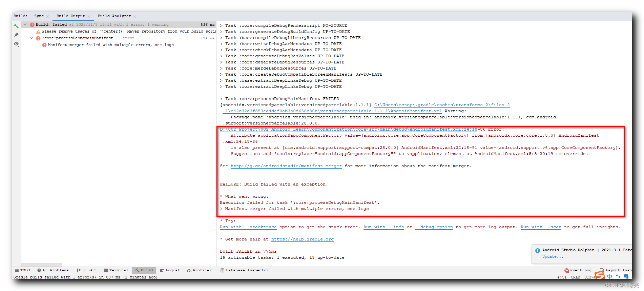
Task: Toggle the Pin Tab icon
Action: (16, 35)
